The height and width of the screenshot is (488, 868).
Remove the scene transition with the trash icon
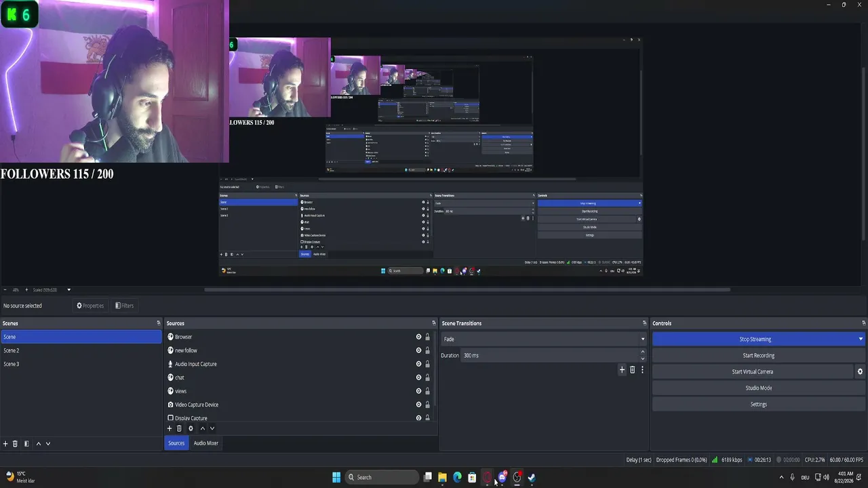[632, 370]
